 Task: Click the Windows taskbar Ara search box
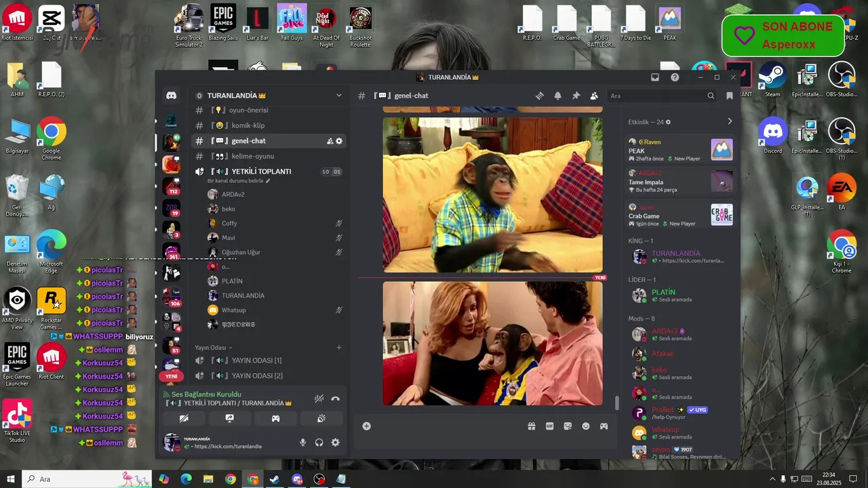86,479
